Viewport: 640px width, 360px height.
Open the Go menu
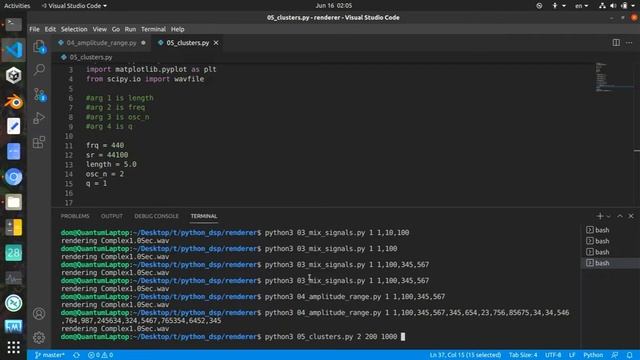tap(116, 29)
